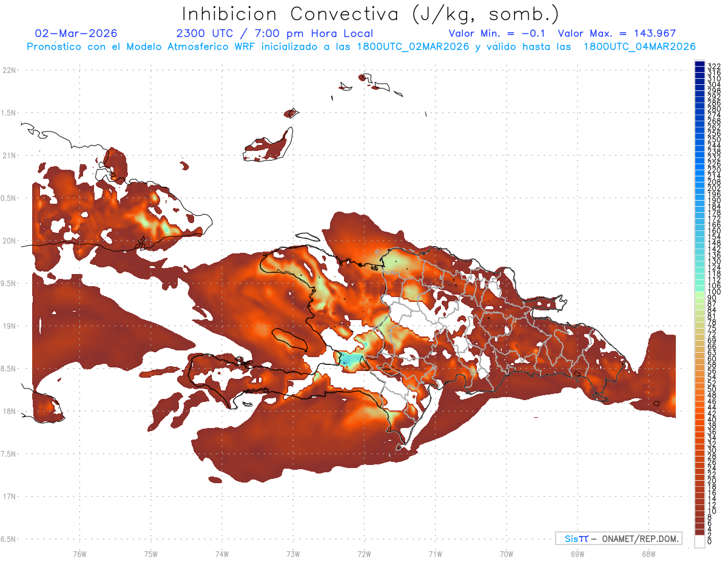Click the "Inhibicion Convectiva (J/kg, somb.)" title
Screen dimensions: 728x562
click(x=371, y=15)
